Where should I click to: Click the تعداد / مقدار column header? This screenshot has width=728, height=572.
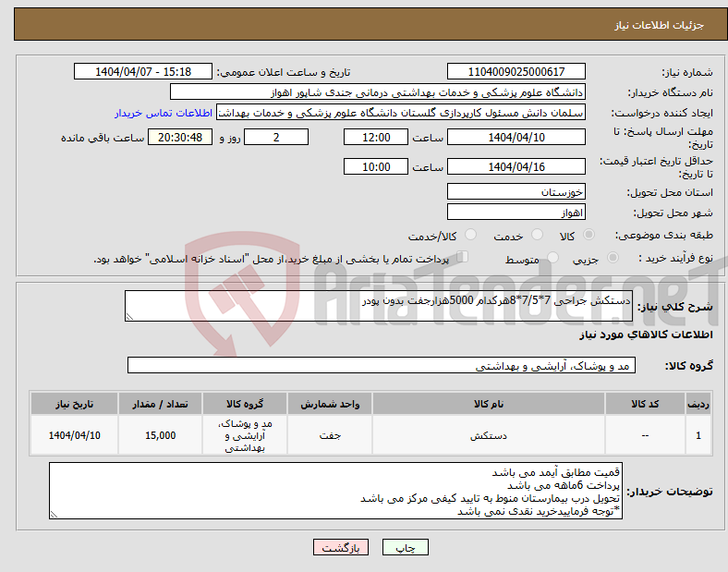[x=160, y=404]
